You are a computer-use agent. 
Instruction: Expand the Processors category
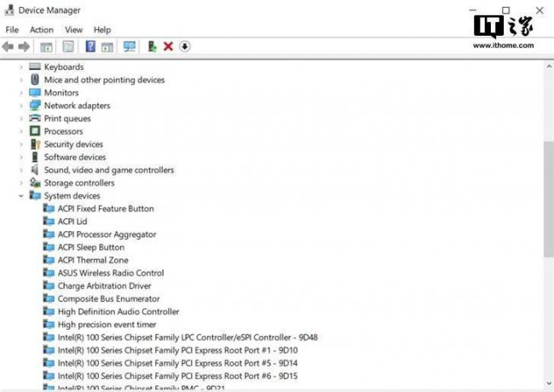21,131
